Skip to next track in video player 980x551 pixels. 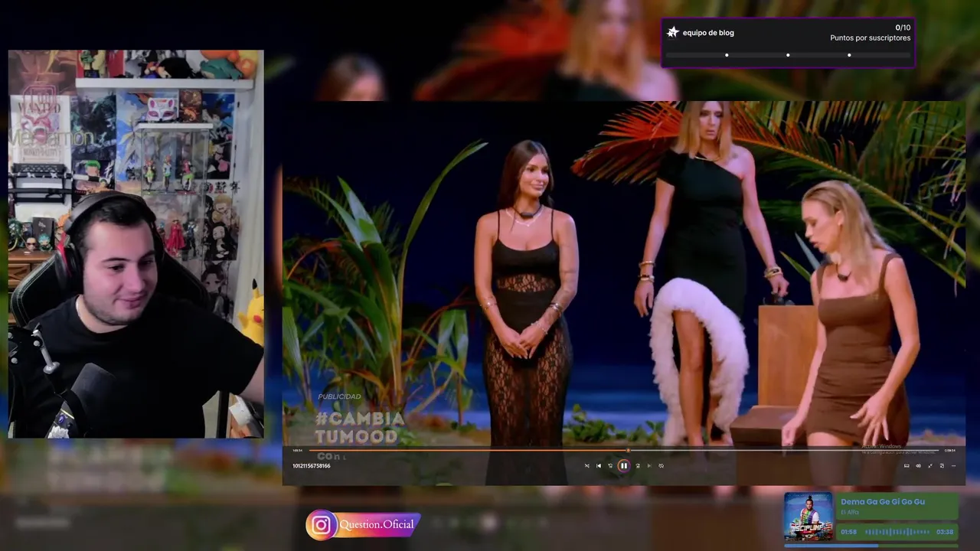tap(649, 465)
